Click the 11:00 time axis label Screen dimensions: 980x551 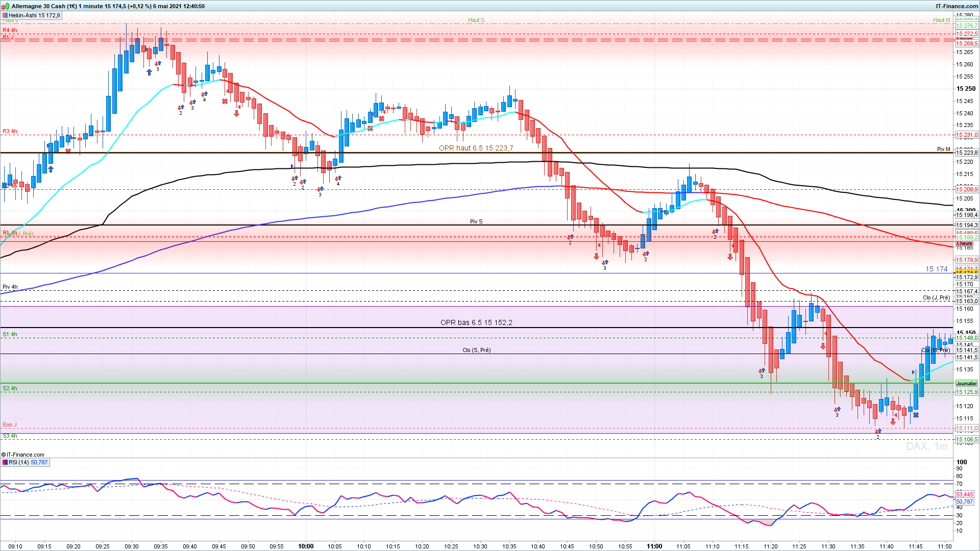click(654, 546)
